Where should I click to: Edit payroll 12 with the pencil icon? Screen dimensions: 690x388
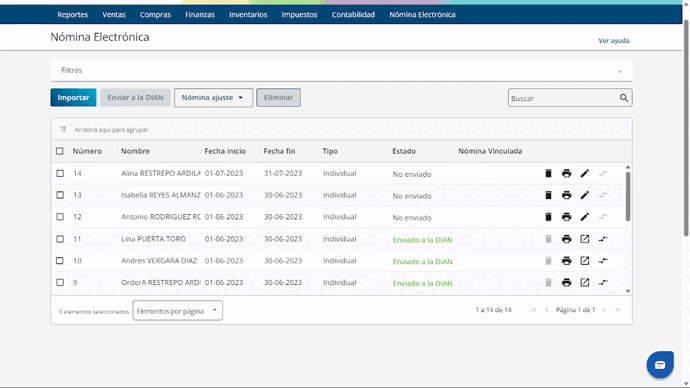(x=584, y=217)
